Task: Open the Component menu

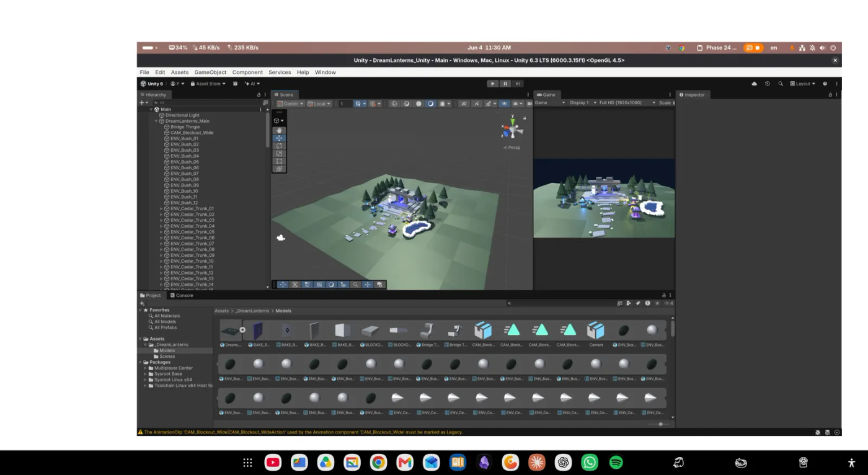Action: pyautogui.click(x=247, y=73)
